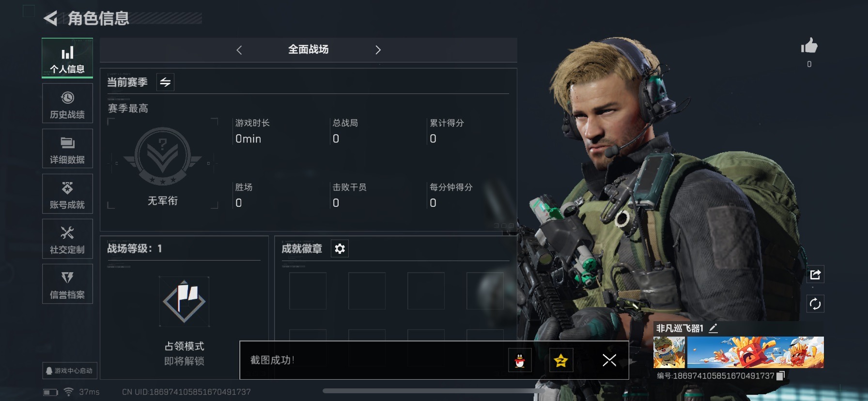Copy the player ID number using the copy icon
868x401 pixels.
click(x=780, y=376)
